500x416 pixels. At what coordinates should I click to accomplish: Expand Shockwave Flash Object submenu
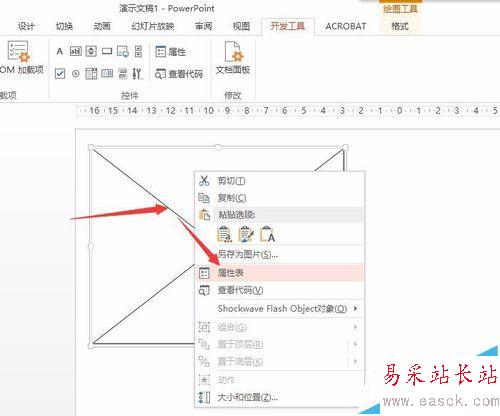pyautogui.click(x=279, y=309)
